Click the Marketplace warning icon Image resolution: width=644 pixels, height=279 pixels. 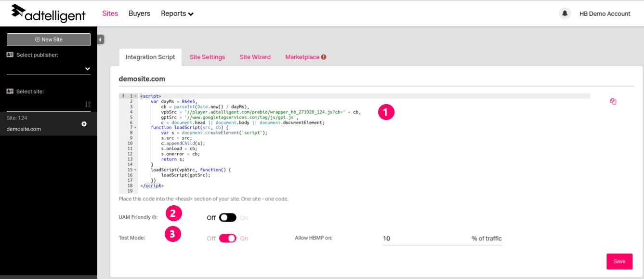pyautogui.click(x=324, y=57)
